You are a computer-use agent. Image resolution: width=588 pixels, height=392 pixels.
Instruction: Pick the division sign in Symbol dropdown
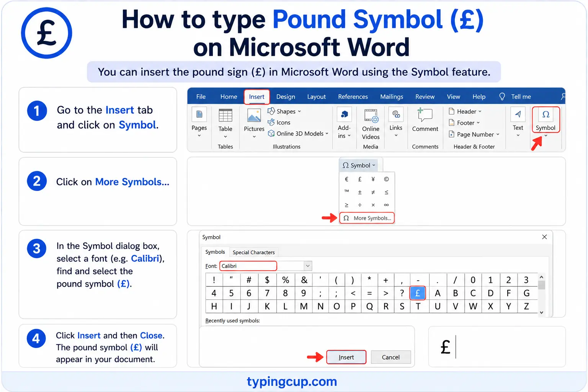coord(360,205)
